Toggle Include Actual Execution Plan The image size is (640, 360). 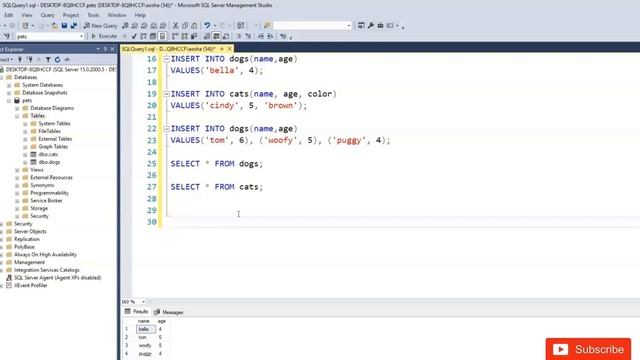tap(176, 36)
